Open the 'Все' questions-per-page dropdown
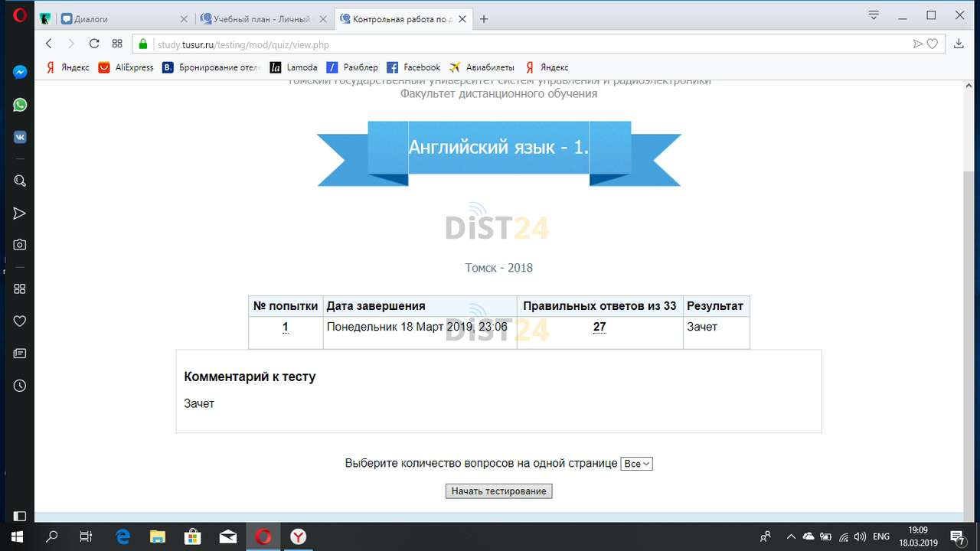Screen dimensions: 980x551 click(636, 463)
